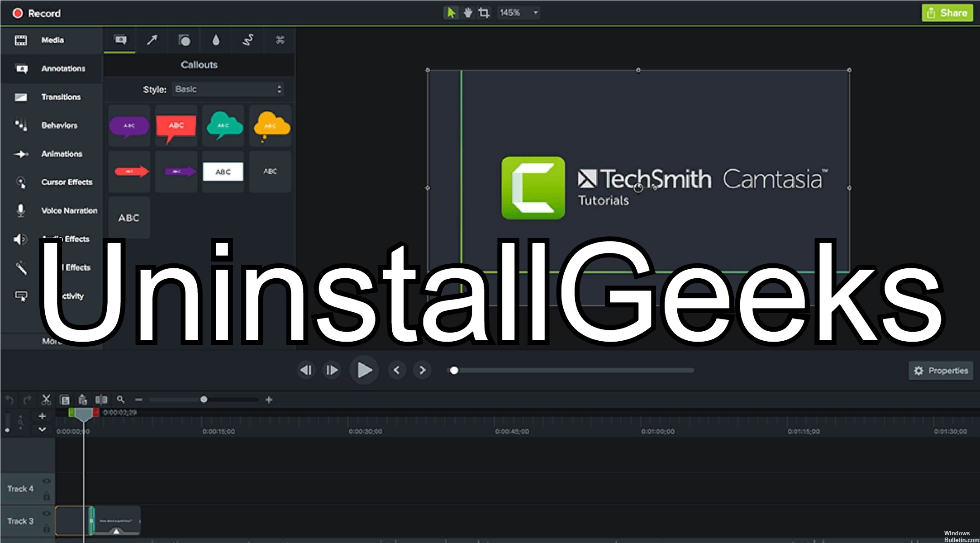Open the Behaviors tab
The height and width of the screenshot is (543, 980).
click(52, 125)
